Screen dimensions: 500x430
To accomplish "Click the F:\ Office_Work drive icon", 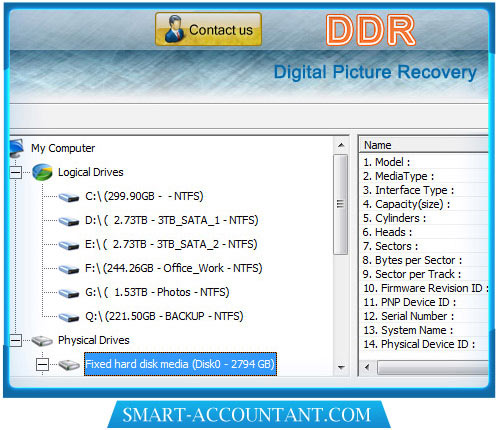I will point(69,269).
